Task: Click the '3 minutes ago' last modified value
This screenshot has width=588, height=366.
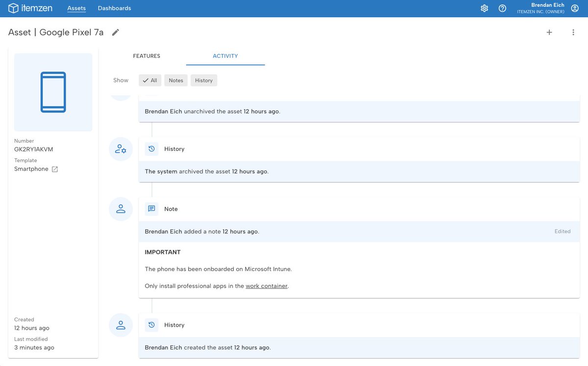Action: click(34, 347)
